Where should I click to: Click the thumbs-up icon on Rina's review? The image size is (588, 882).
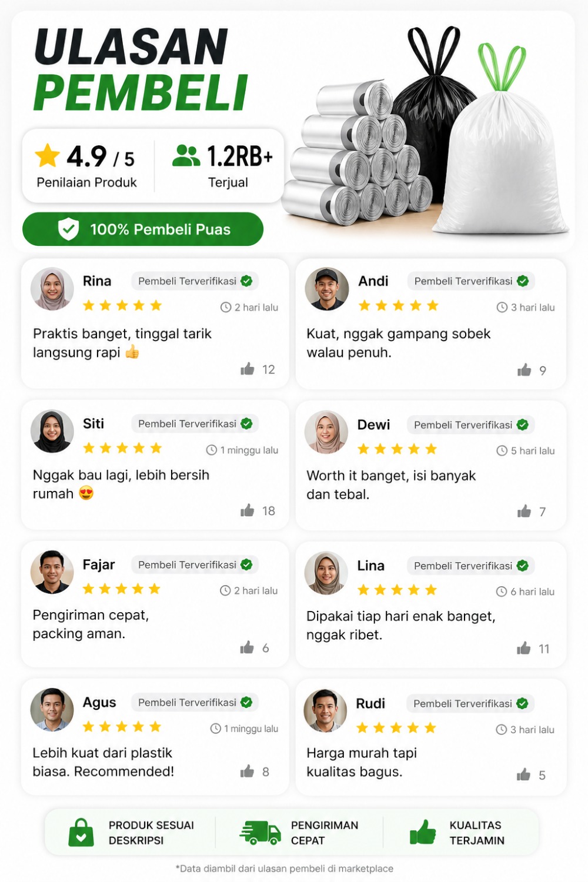[248, 369]
